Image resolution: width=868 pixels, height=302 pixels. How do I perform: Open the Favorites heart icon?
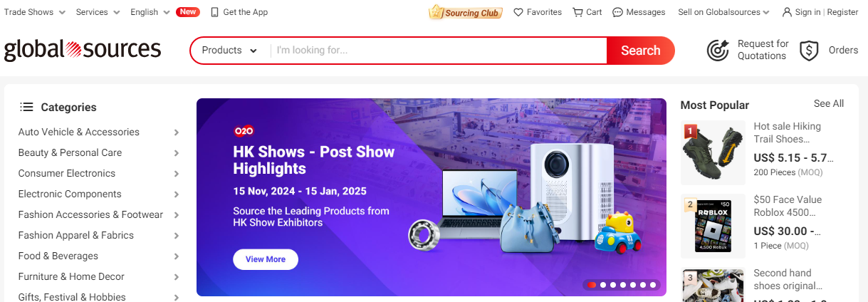pos(518,12)
